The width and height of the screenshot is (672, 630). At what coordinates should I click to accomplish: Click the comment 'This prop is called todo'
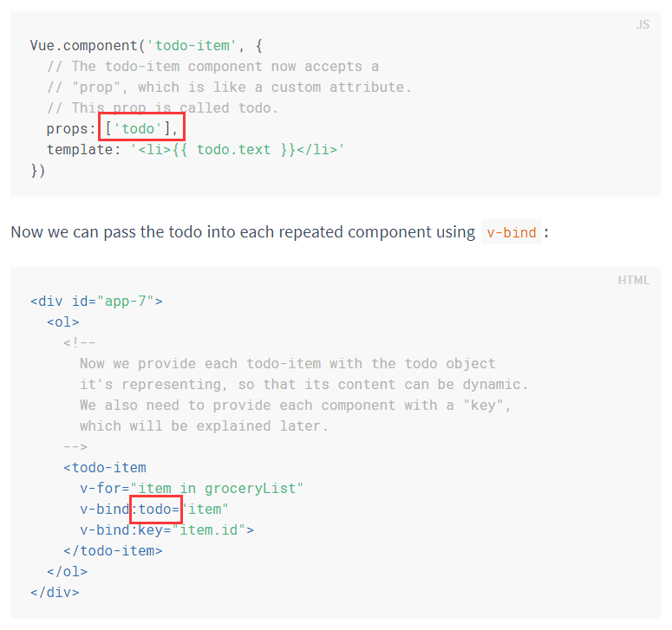coord(163,107)
